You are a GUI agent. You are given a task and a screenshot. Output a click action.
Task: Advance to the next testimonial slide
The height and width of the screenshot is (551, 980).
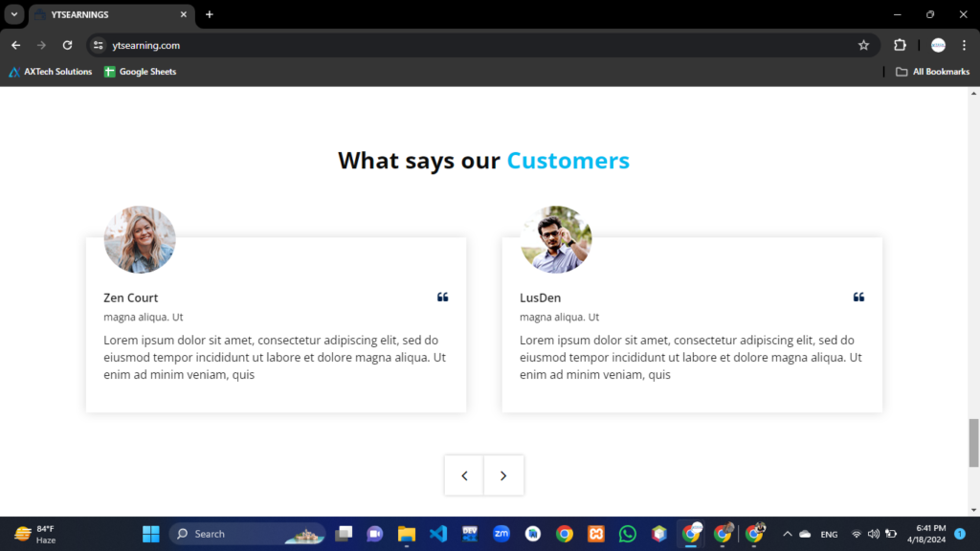[503, 475]
